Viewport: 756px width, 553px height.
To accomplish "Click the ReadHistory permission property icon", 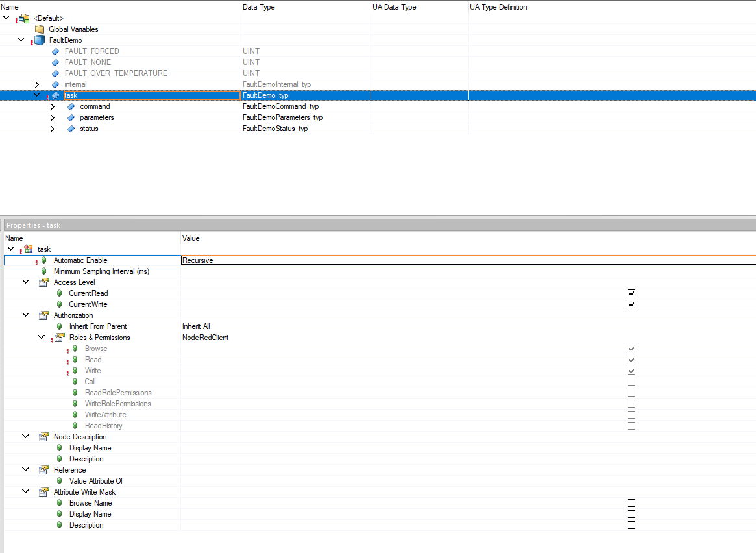I will 75,426.
